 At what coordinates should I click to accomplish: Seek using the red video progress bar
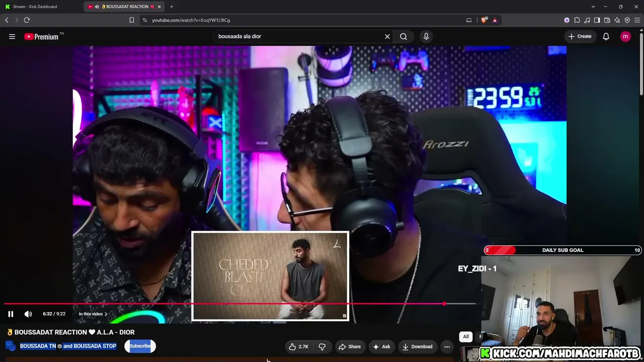tap(239, 304)
